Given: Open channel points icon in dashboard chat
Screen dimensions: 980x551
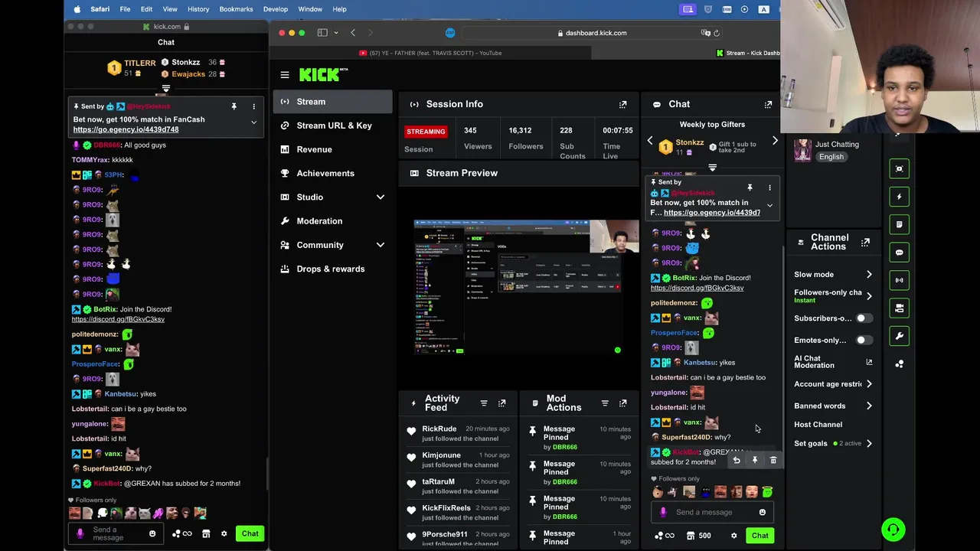Looking at the screenshot, I should 664,536.
